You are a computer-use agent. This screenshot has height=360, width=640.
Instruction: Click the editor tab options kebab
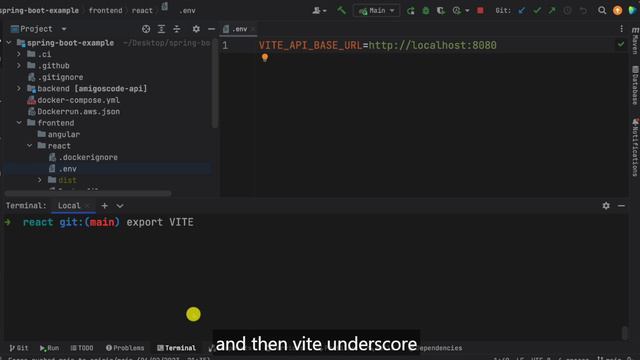621,29
